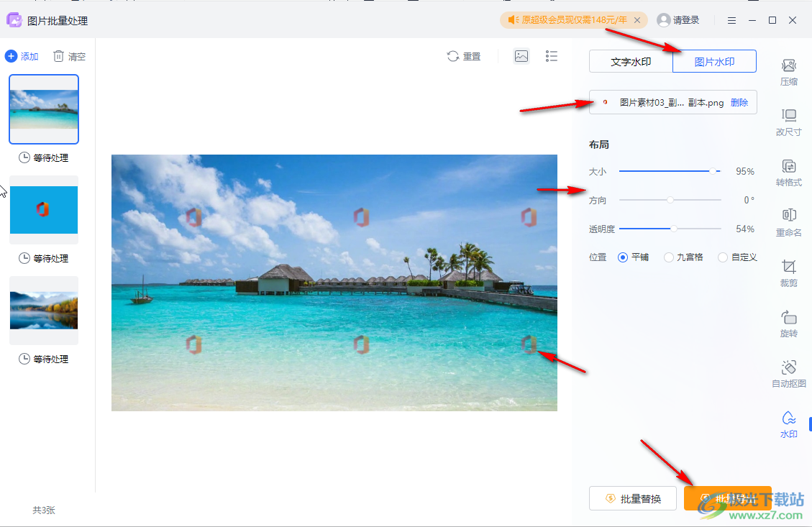Click 等待处理 status under the Office logo thumbnail
Image resolution: width=812 pixels, height=527 pixels.
tap(44, 258)
